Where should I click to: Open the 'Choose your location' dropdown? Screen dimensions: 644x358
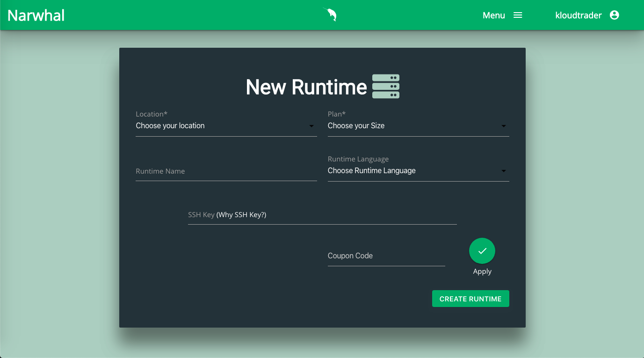point(220,126)
